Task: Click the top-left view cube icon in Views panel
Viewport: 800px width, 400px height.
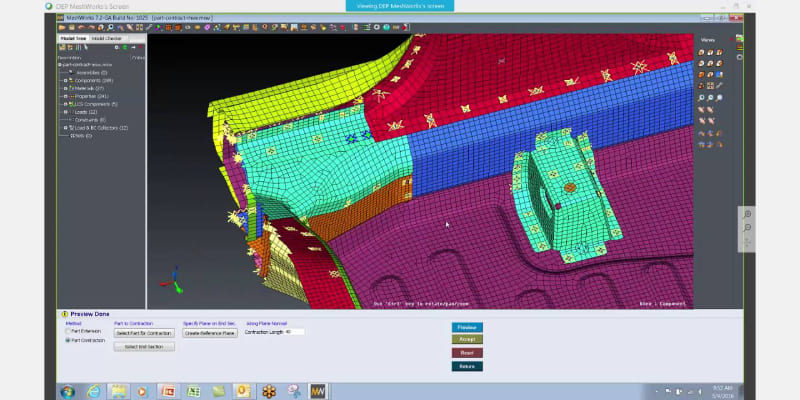Action: pos(703,53)
